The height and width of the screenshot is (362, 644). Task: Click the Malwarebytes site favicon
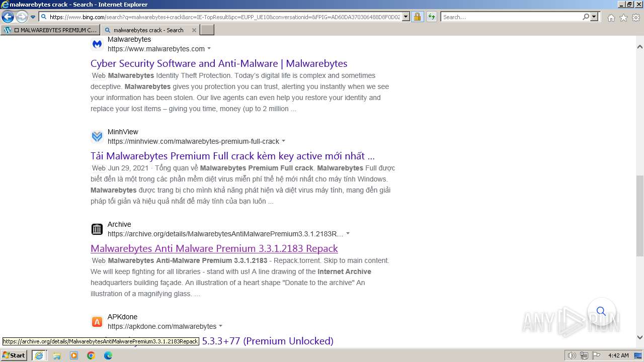pyautogui.click(x=97, y=44)
